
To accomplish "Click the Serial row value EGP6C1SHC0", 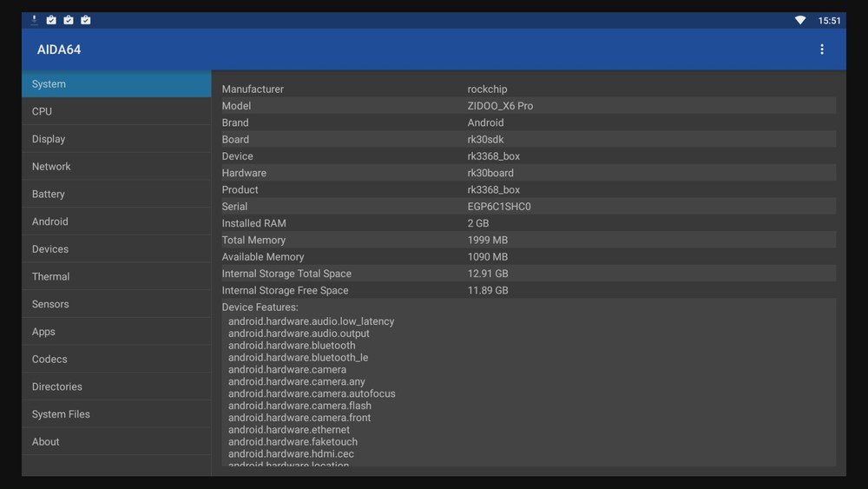I will (x=499, y=207).
